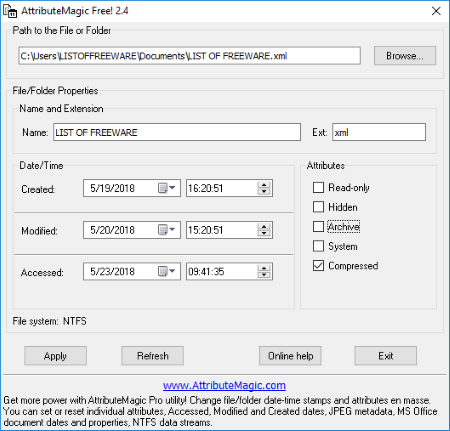Increase Created time with up spinner arrow
Screen dimensions: 450x431
coord(264,185)
